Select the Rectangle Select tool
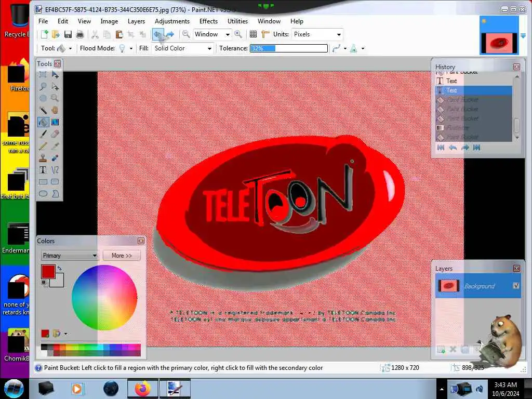The height and width of the screenshot is (399, 532). [x=43, y=75]
